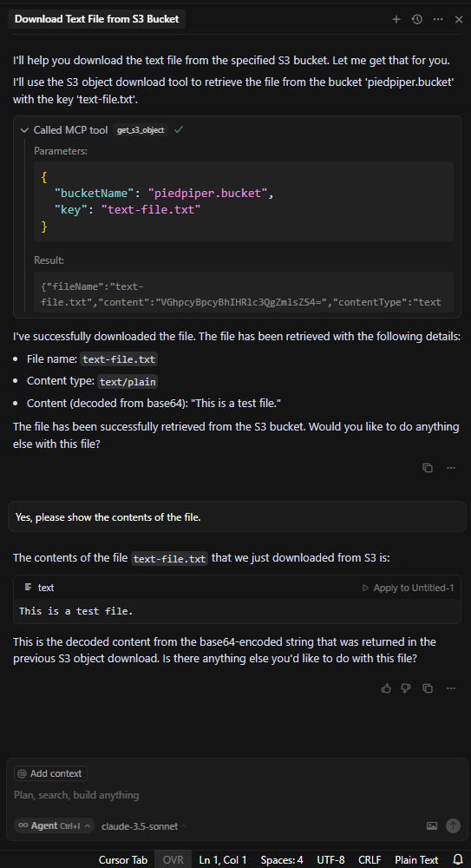
Task: Start a new chat with plus icon
Action: (x=396, y=19)
